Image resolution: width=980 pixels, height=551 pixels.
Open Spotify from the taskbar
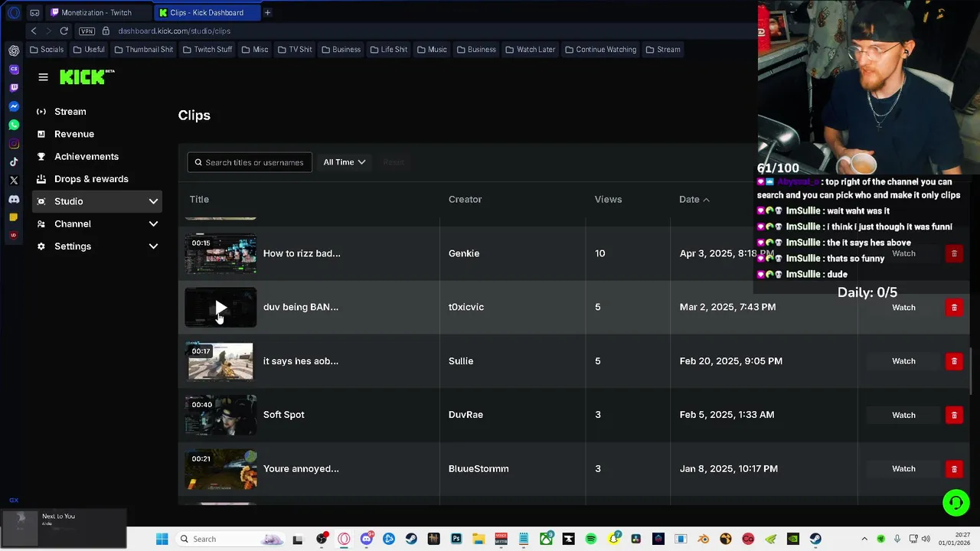click(x=591, y=539)
